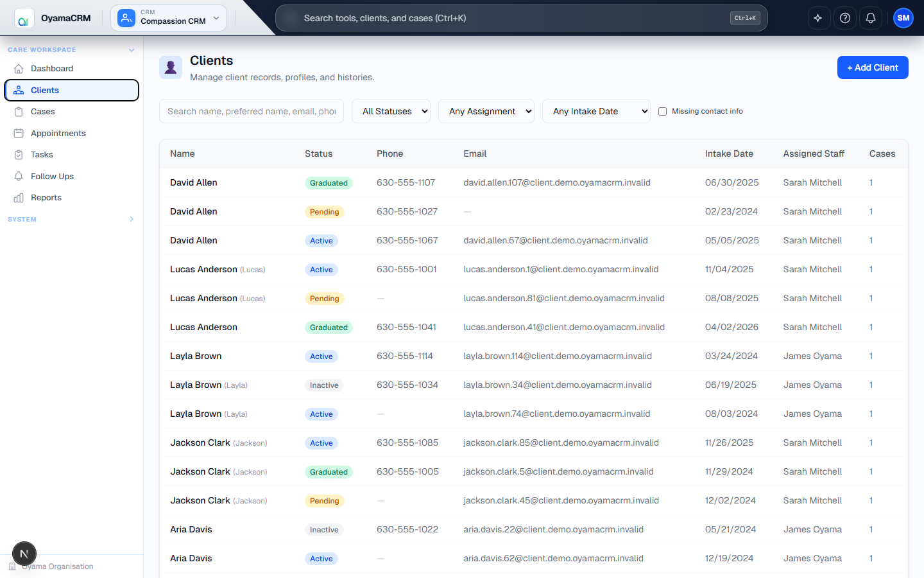The image size is (924, 578).
Task: Open Tasks in sidebar
Action: 72,155
